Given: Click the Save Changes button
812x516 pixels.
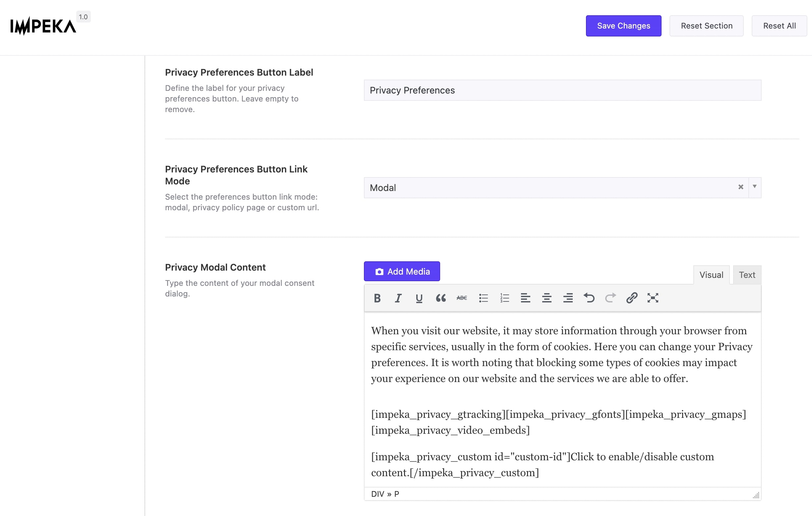Looking at the screenshot, I should pyautogui.click(x=623, y=26).
